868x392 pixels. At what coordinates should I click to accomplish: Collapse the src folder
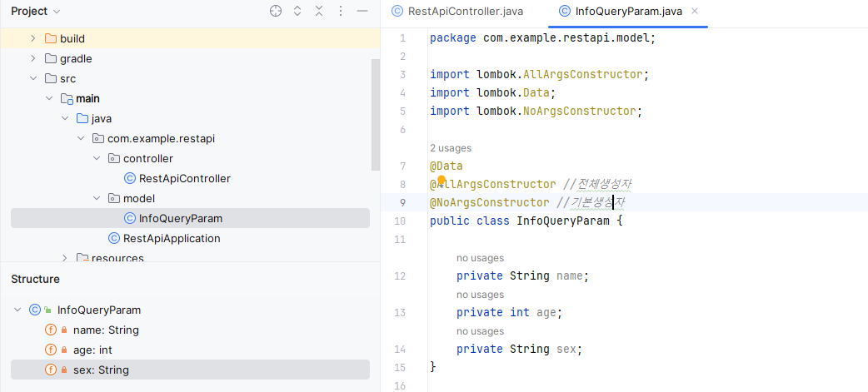tap(32, 78)
